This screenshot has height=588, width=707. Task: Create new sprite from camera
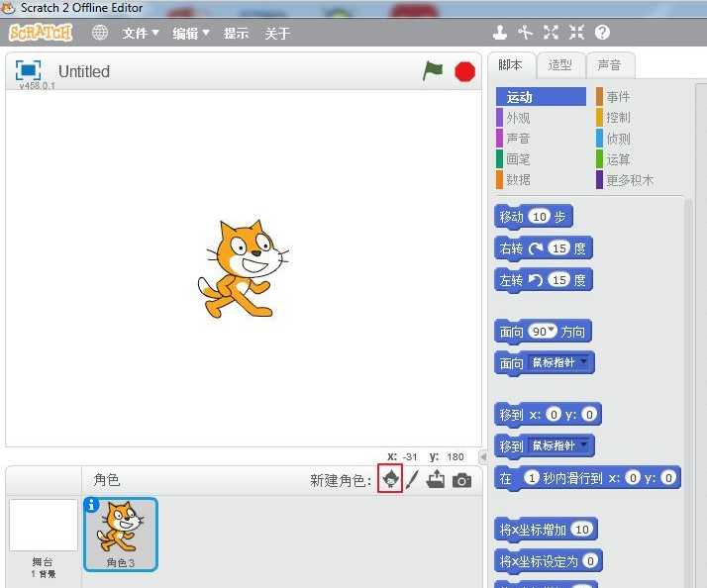coord(461,480)
